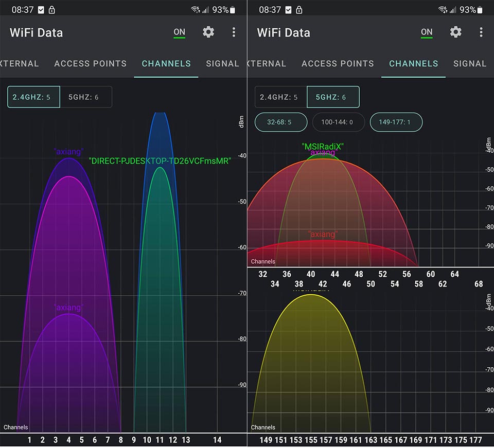
Task: Toggle scanning ON switch on right screen
Action: (427, 33)
